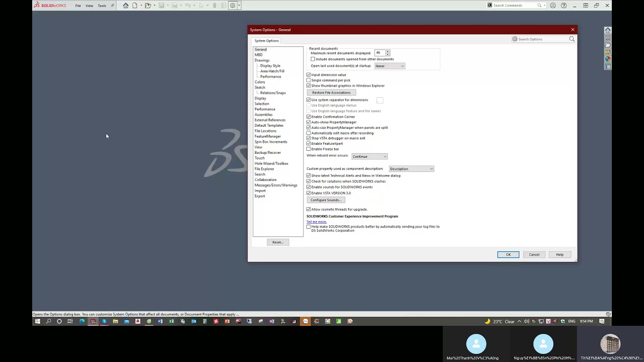Open Custom Properties in the task pane
Viewport: 644px width, 362px height.
click(608, 66)
